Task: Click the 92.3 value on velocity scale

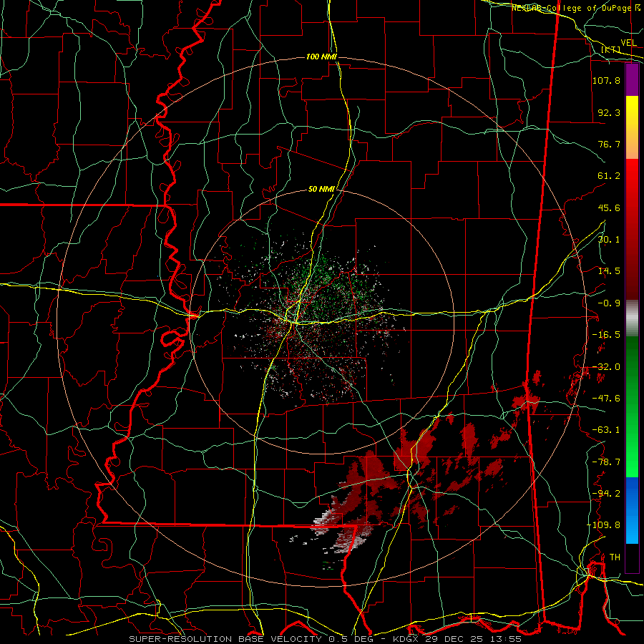Action: pos(609,112)
